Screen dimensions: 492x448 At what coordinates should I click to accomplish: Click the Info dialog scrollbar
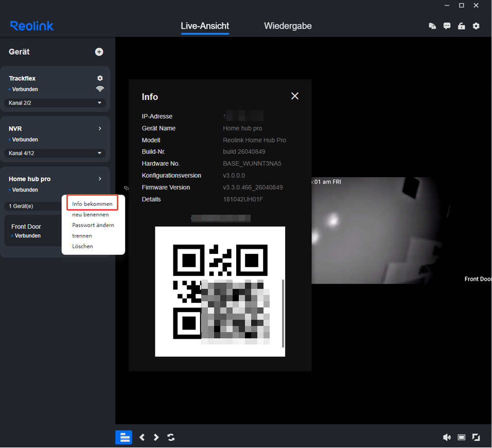click(x=283, y=313)
